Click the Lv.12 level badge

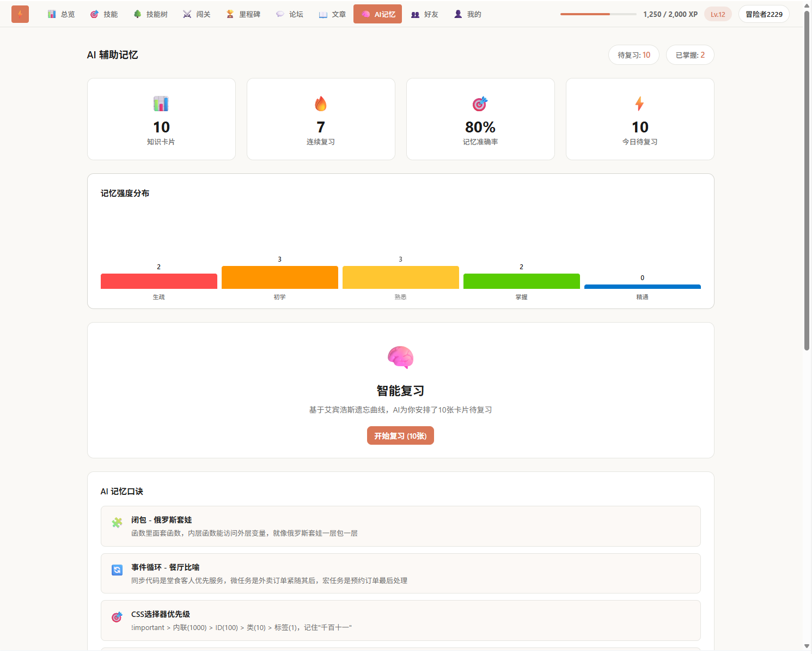click(718, 14)
